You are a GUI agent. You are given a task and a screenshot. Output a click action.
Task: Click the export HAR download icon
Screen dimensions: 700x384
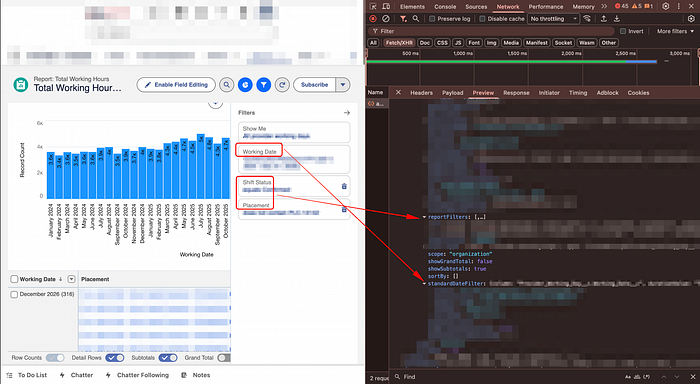[617, 19]
